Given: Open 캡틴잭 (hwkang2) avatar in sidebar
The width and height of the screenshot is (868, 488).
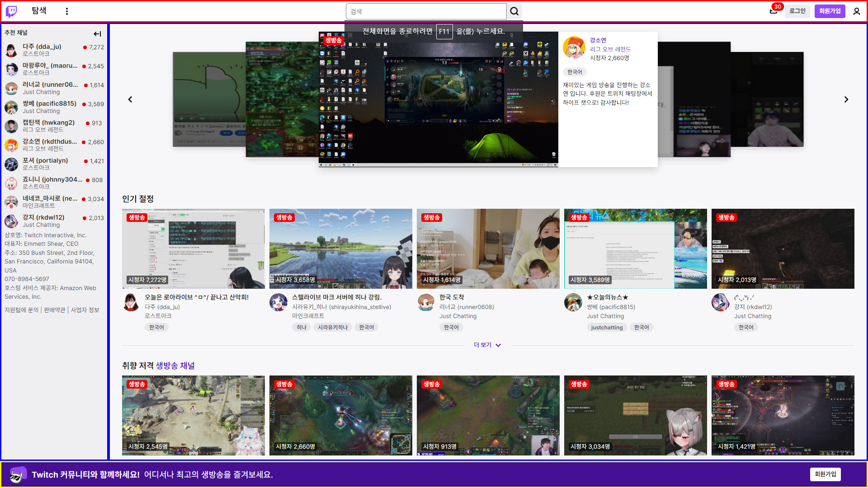Looking at the screenshot, I should point(11,126).
